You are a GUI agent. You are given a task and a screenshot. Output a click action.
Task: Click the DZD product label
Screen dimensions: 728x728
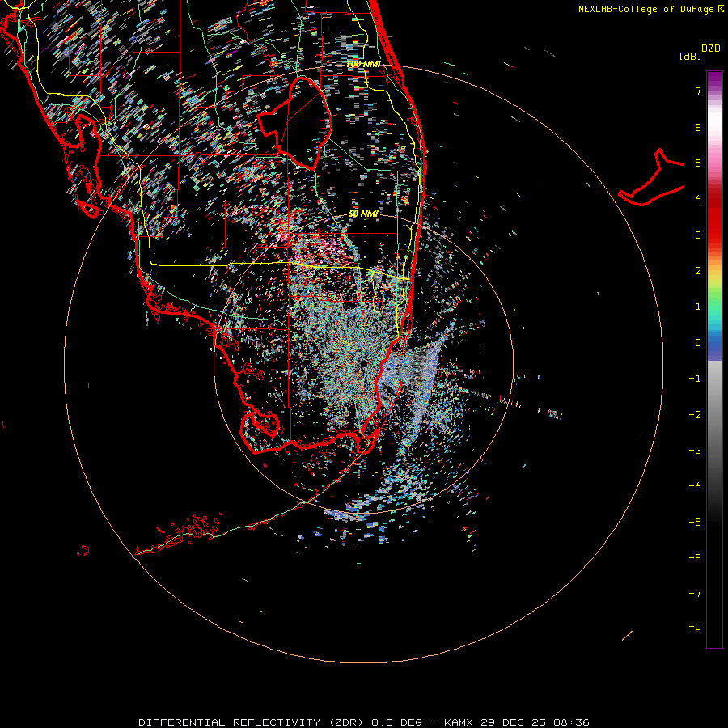[x=710, y=48]
